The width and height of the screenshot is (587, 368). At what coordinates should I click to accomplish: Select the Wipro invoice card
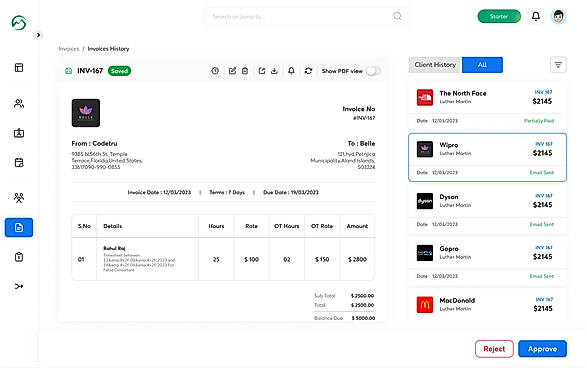[487, 157]
